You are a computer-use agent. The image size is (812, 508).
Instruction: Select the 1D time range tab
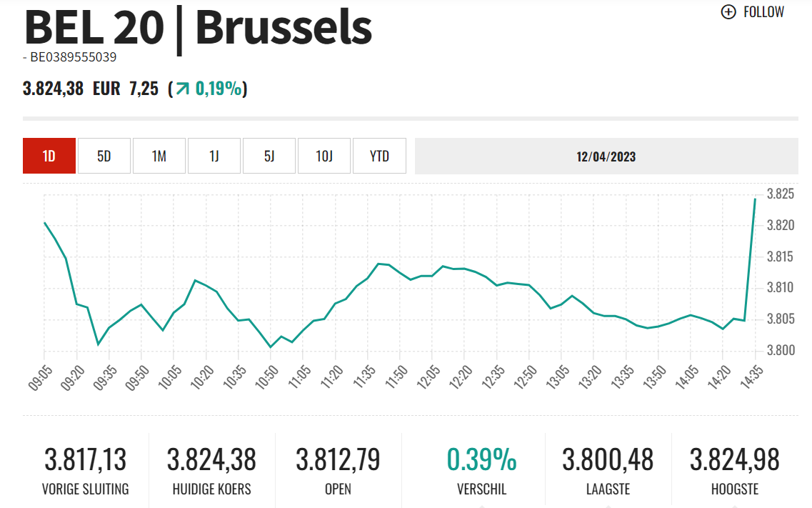[49, 156]
